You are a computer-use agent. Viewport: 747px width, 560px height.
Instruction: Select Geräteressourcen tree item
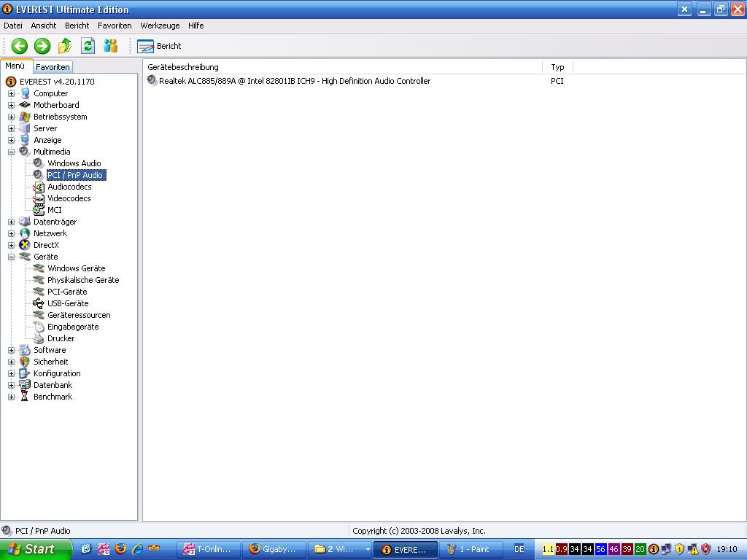[79, 315]
